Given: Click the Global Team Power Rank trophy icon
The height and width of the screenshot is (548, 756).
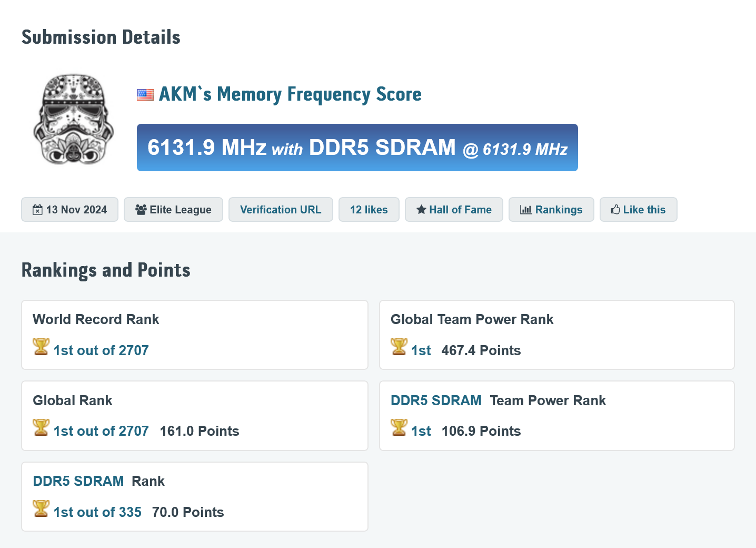Looking at the screenshot, I should 399,347.
